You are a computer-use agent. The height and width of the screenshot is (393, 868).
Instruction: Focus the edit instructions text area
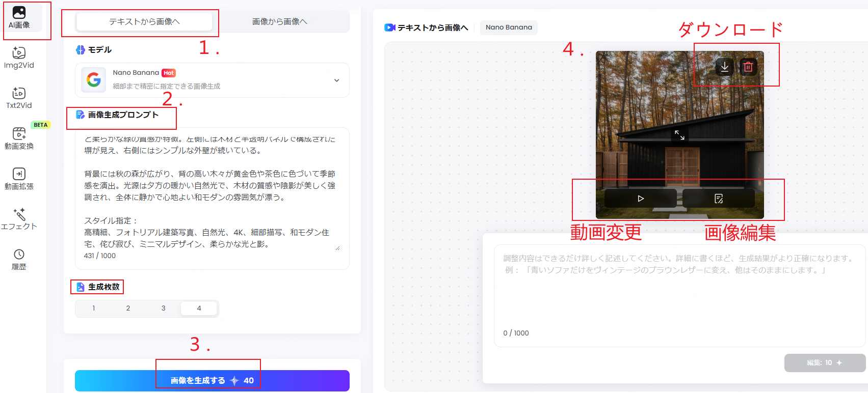(x=679, y=296)
